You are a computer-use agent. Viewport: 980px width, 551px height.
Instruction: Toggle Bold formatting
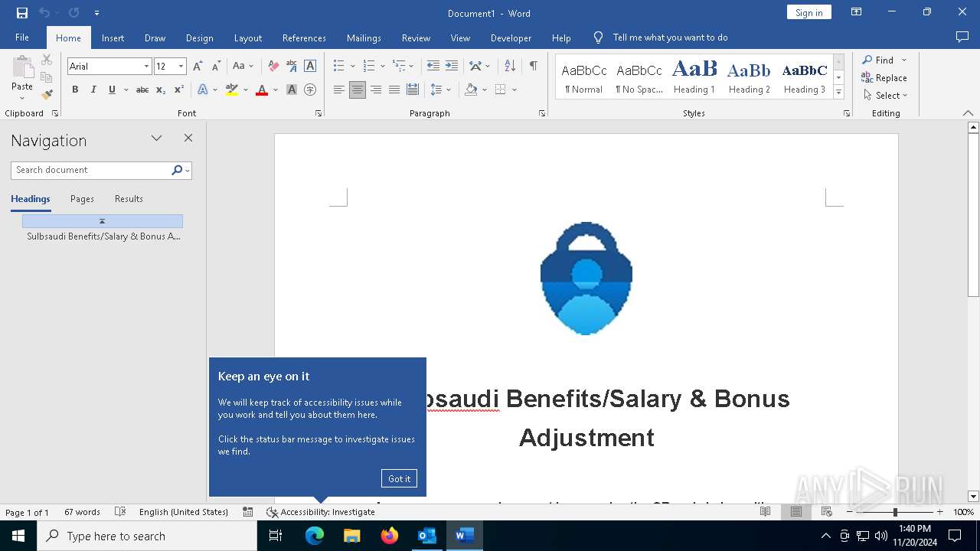pyautogui.click(x=75, y=90)
